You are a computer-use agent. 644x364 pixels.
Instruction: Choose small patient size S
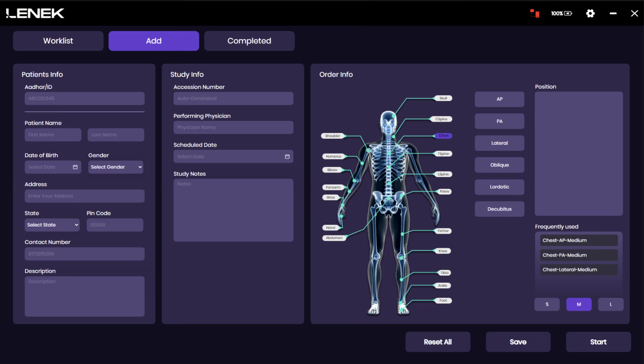click(547, 304)
